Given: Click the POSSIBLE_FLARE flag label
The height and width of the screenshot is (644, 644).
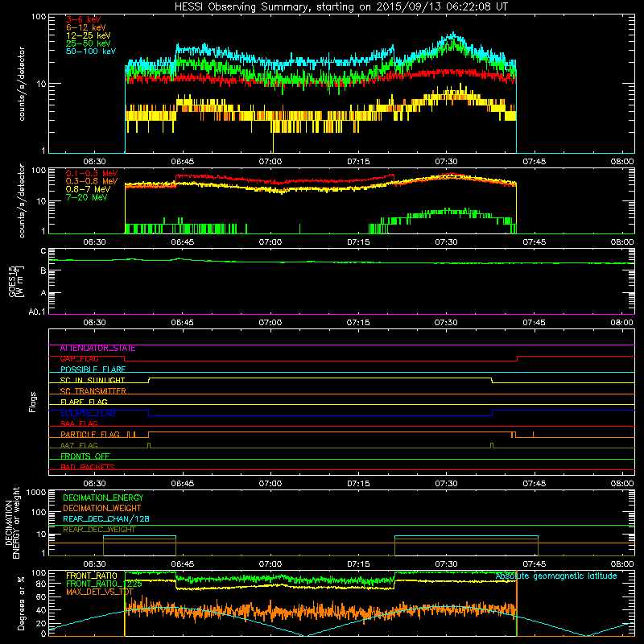Looking at the screenshot, I should point(93,369).
